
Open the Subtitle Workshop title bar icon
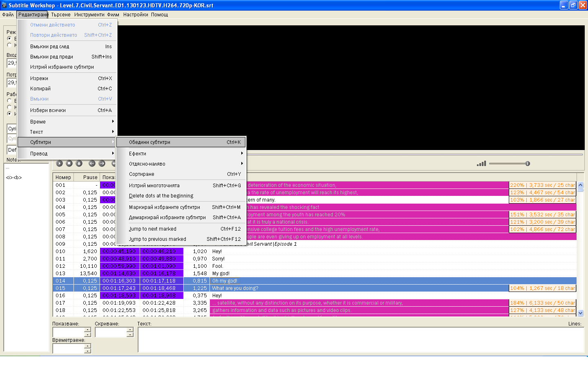(4, 5)
